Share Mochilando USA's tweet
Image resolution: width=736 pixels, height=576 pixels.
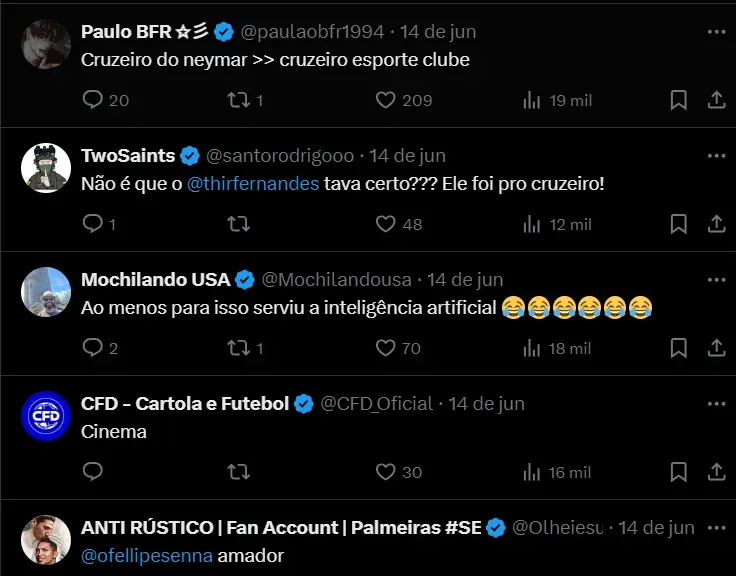(x=716, y=348)
